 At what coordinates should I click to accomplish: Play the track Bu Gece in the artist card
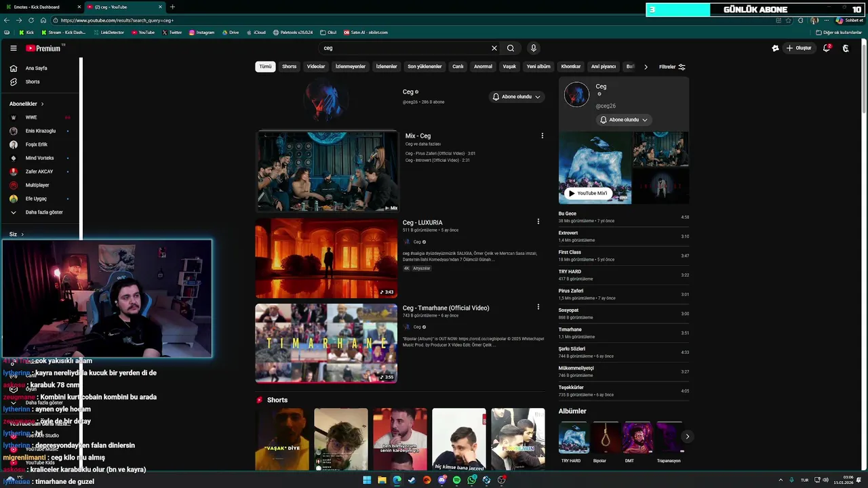(624, 217)
